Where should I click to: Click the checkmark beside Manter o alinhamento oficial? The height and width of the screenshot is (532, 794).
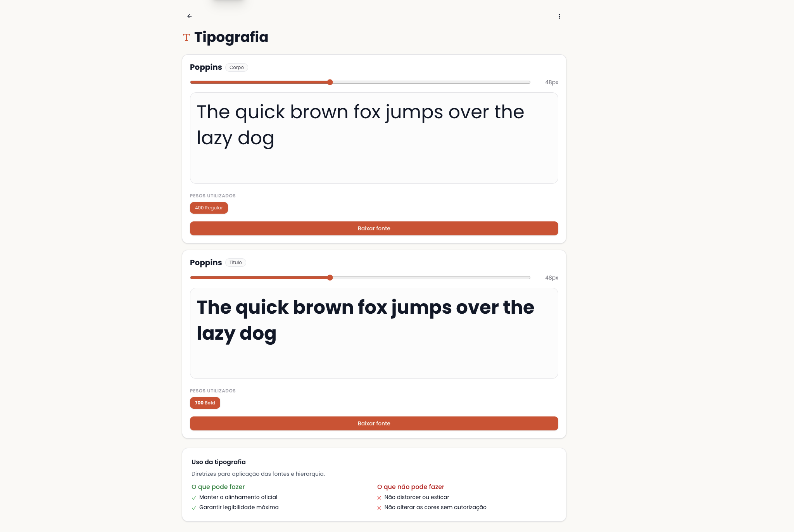tap(194, 498)
